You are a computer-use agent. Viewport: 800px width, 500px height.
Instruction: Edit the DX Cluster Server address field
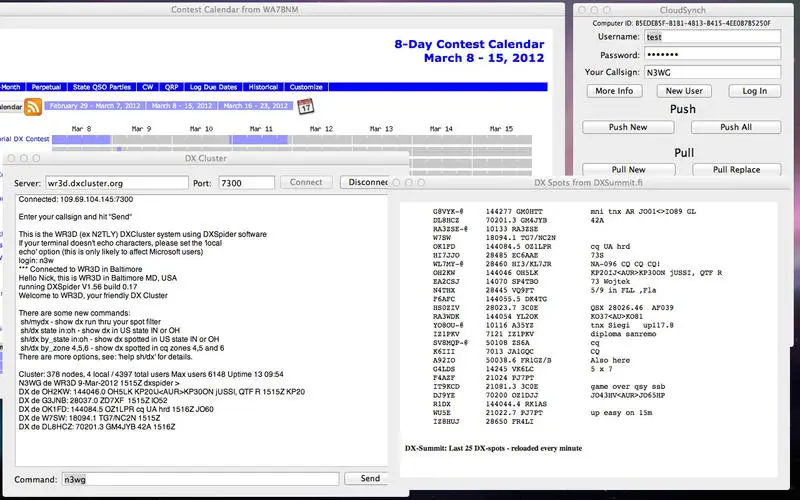[117, 183]
